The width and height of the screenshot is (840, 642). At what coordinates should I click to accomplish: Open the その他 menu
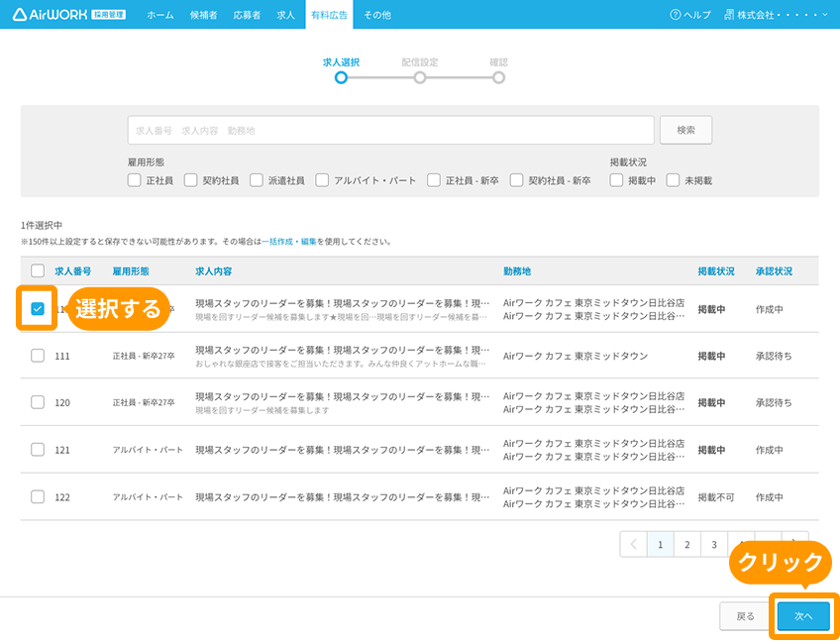(x=377, y=15)
